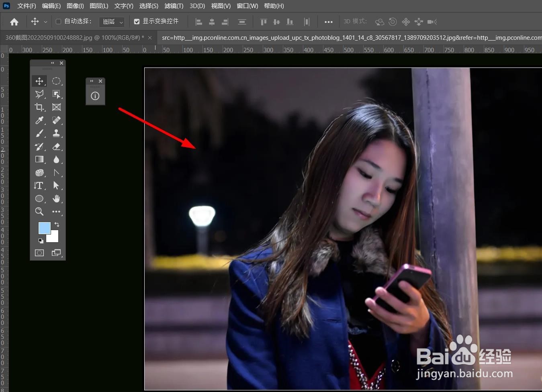The width and height of the screenshot is (542, 392).
Task: Enable the 自动选择 checkbox
Action: coord(58,21)
